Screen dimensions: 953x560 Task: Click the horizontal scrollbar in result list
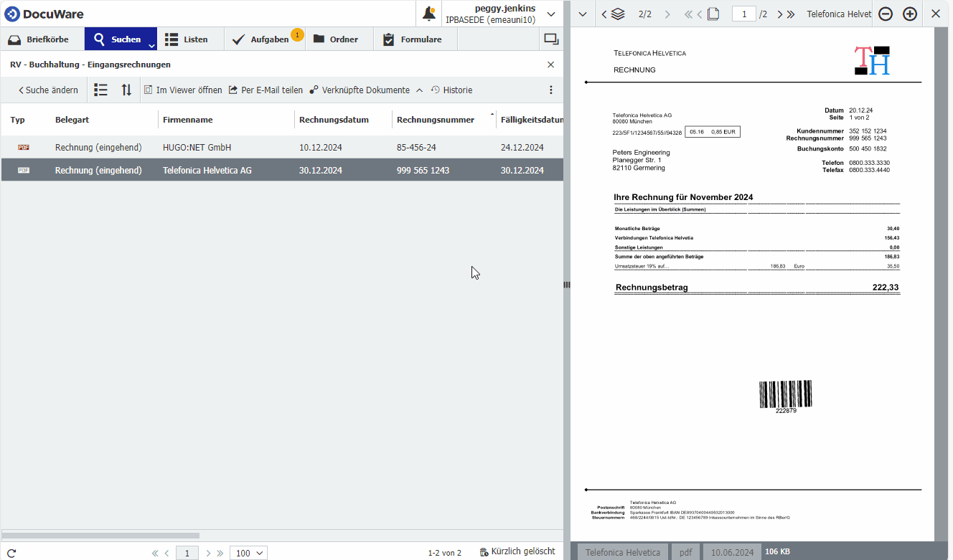100,535
